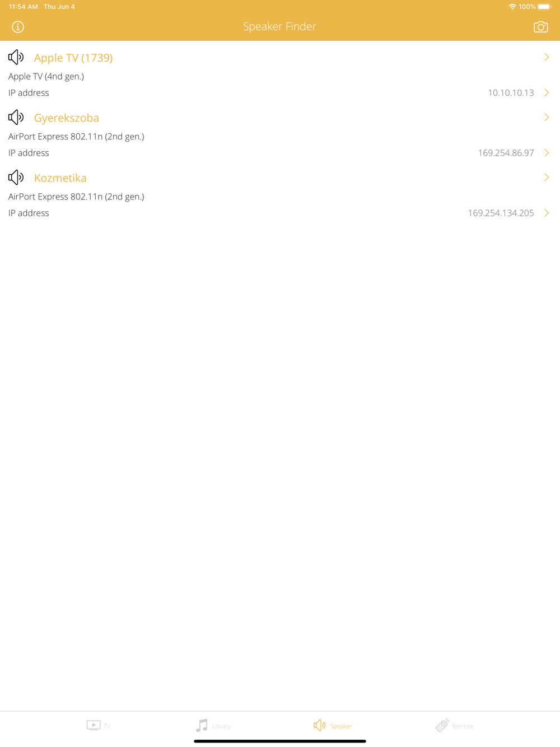Tap the camera icon in header
This screenshot has height=747, width=560.
pos(540,27)
